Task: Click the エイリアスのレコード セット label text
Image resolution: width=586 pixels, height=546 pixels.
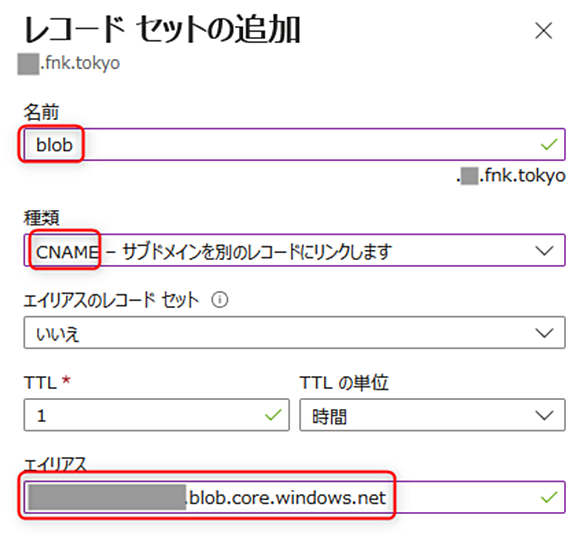Action: [111, 300]
